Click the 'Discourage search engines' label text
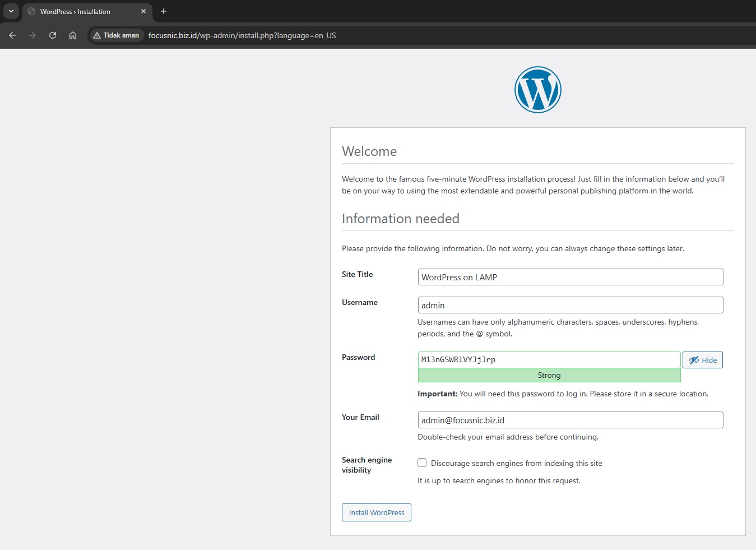 click(x=516, y=463)
